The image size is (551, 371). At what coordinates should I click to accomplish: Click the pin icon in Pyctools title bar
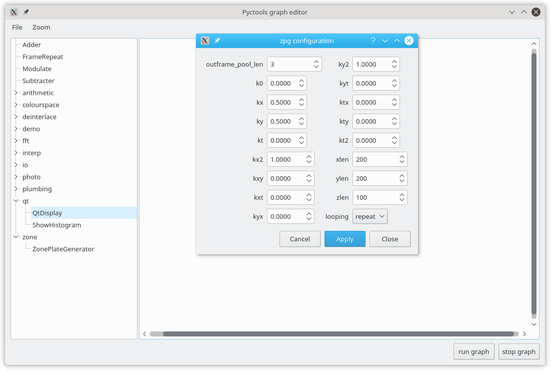pyautogui.click(x=26, y=12)
